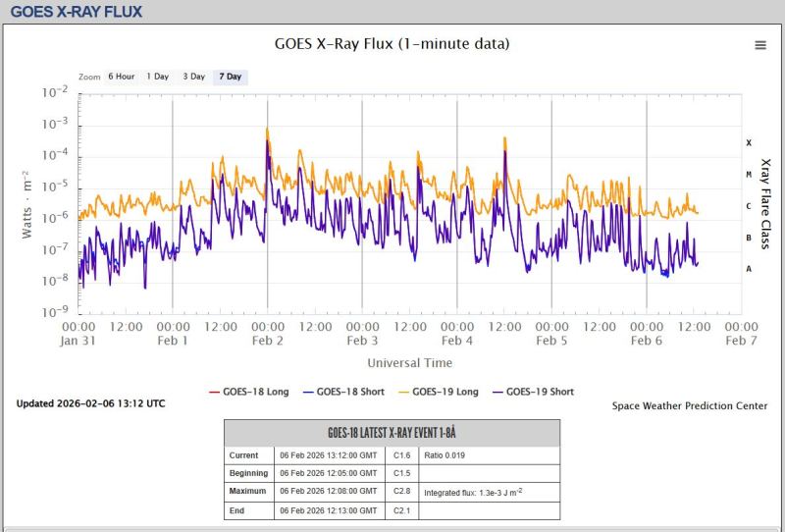Click the X flare class label

pyautogui.click(x=749, y=143)
